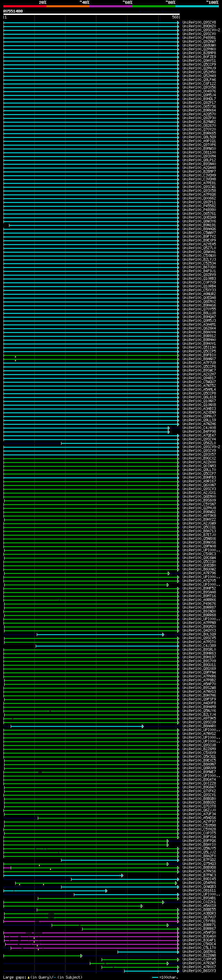This screenshot has width=222, height=980.
Task: Select label UniRef100_B4FP98
Action: click(x=199, y=431)
